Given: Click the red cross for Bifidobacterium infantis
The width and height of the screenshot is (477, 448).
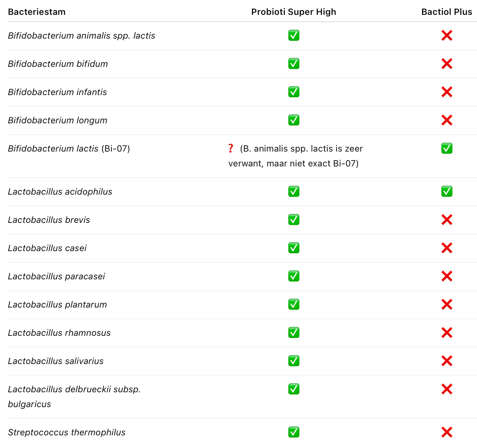Looking at the screenshot, I should pyautogui.click(x=447, y=92).
